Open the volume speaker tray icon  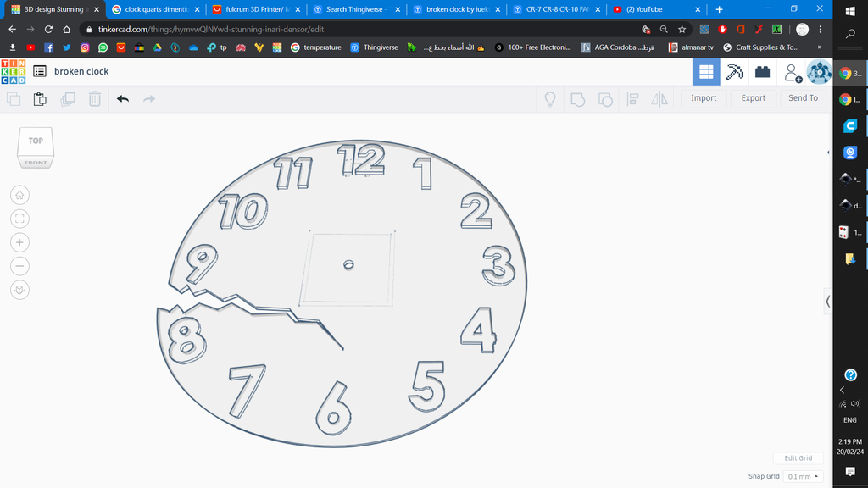click(x=856, y=404)
